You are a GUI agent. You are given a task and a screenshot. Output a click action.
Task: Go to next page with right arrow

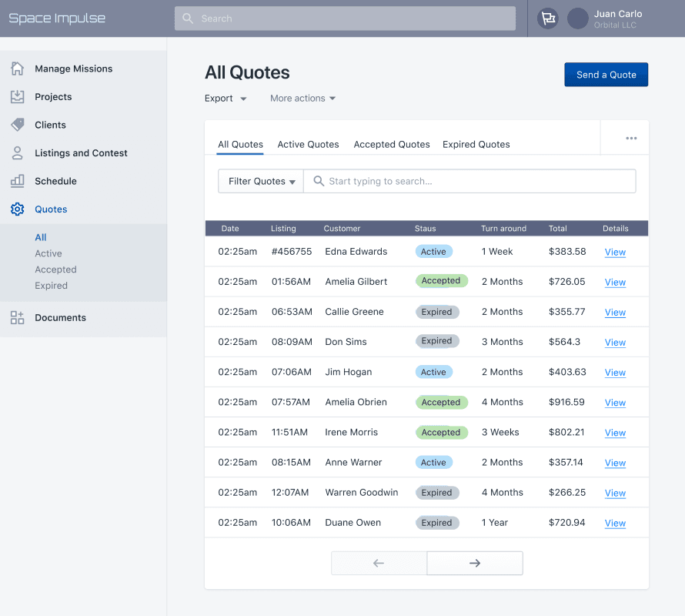point(475,563)
